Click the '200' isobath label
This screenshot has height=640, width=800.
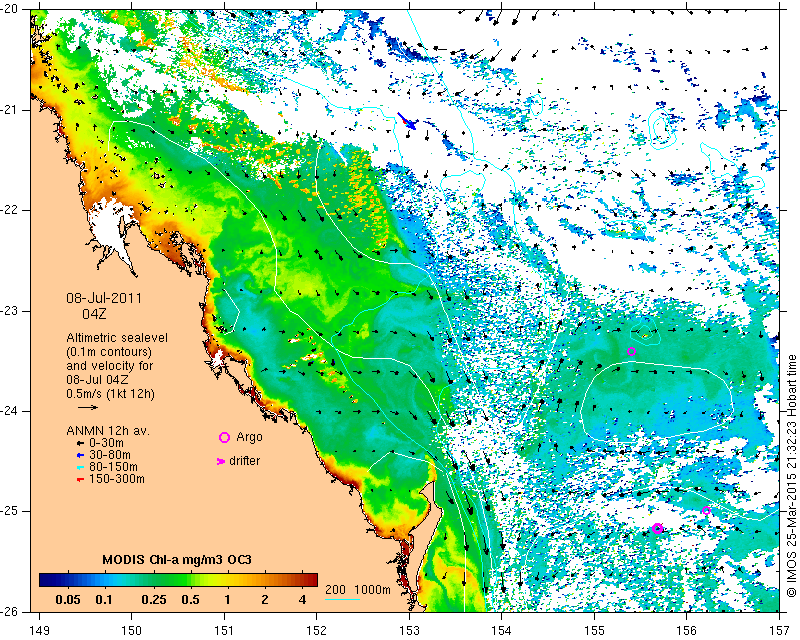[x=335, y=590]
